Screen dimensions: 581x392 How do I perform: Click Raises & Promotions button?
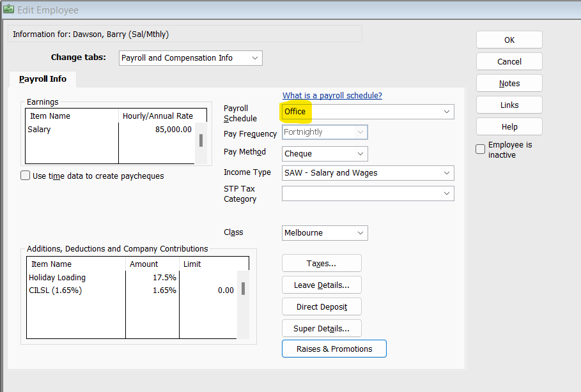334,349
